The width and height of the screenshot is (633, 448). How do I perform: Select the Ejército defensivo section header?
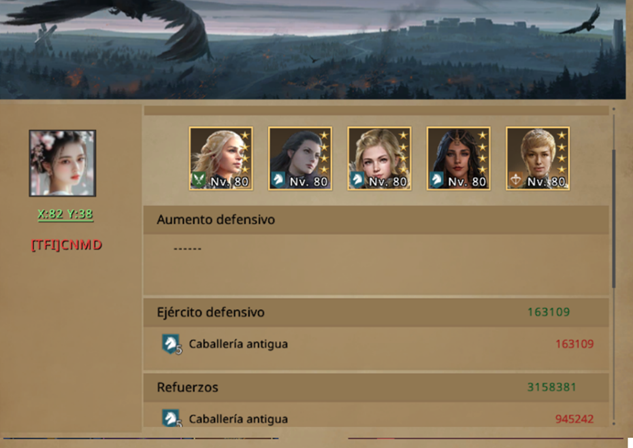[376, 312]
